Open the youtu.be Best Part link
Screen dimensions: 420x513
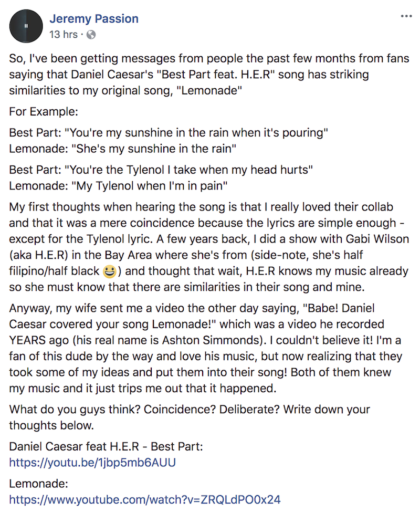click(x=92, y=463)
